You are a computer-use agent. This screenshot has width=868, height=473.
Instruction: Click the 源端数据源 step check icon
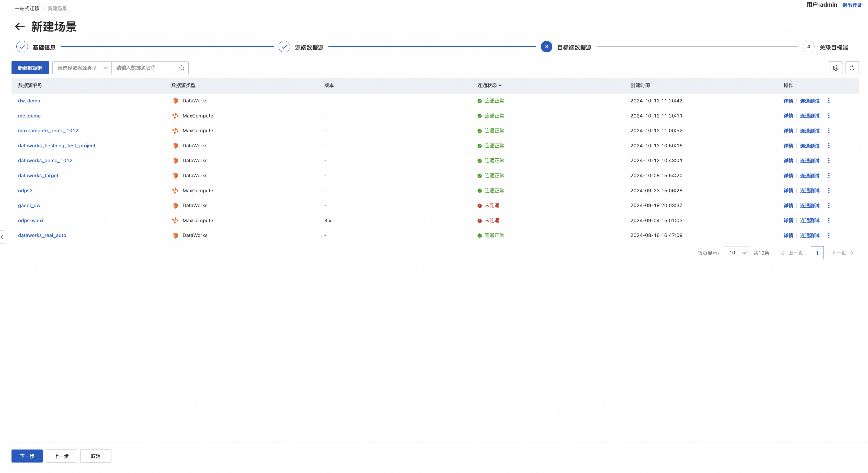pos(284,47)
